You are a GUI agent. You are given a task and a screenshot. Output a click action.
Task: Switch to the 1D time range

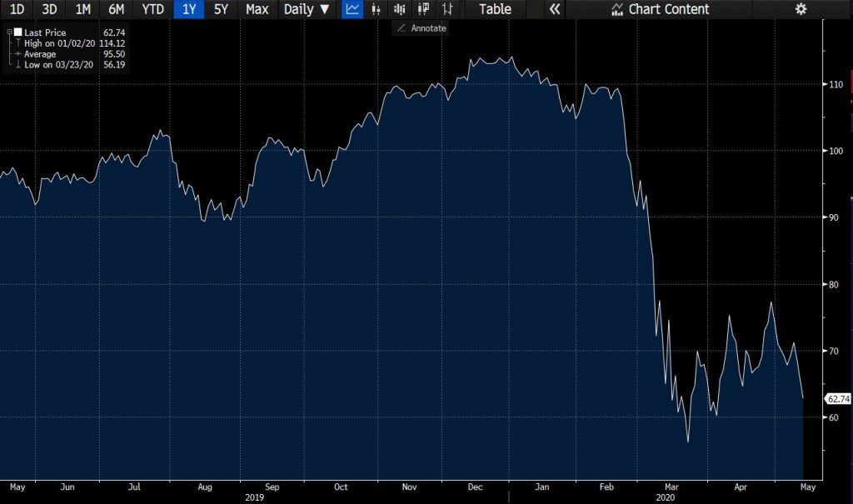(17, 8)
